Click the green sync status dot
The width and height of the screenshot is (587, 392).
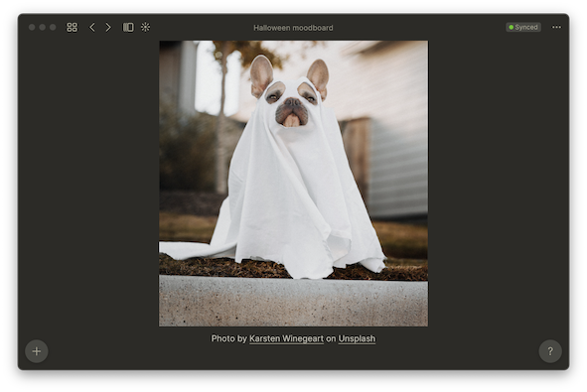511,28
